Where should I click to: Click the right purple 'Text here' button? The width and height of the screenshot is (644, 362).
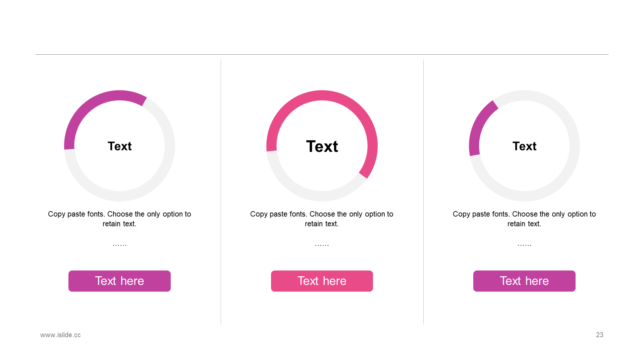(x=524, y=281)
